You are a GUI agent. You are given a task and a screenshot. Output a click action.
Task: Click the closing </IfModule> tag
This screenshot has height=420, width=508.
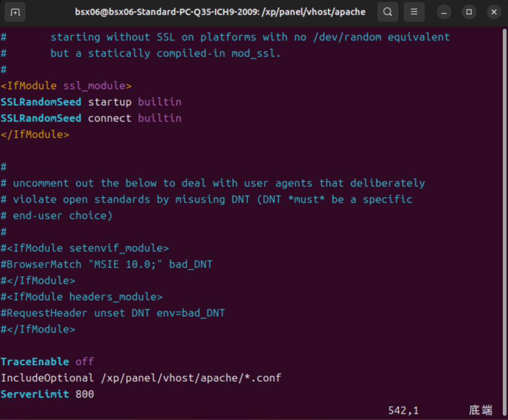coord(35,134)
